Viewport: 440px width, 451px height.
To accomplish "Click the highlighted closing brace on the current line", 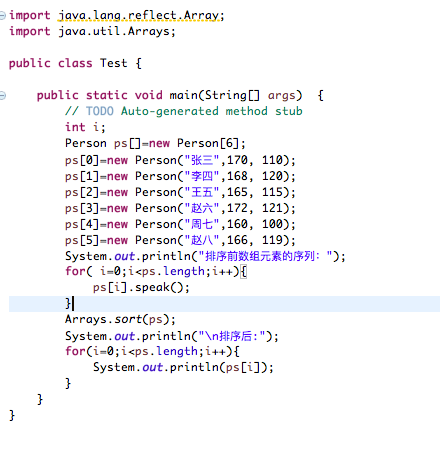I will (68, 303).
